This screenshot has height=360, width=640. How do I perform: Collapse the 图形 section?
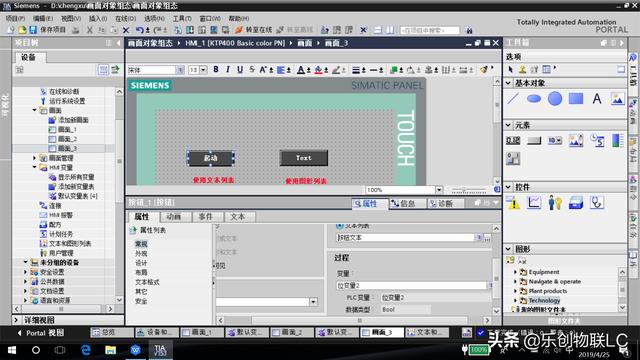509,249
